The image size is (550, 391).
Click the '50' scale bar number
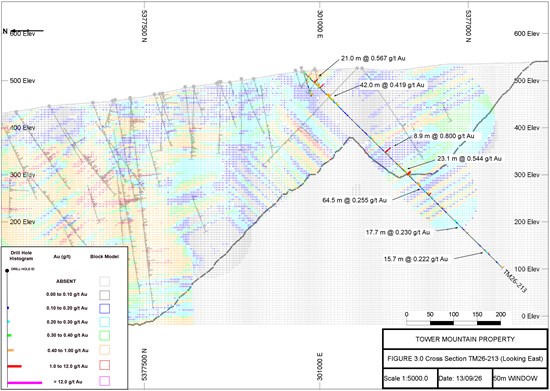click(x=430, y=314)
